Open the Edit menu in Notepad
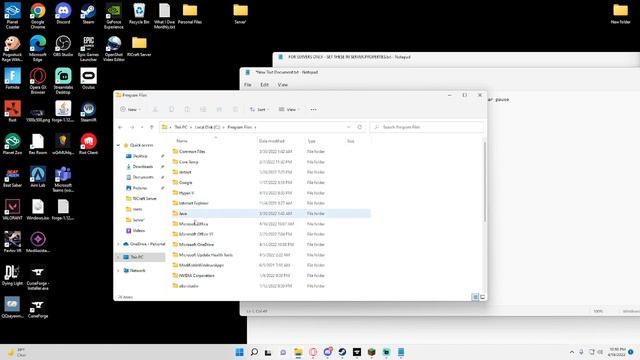This screenshot has height=360, width=640. 264,85
